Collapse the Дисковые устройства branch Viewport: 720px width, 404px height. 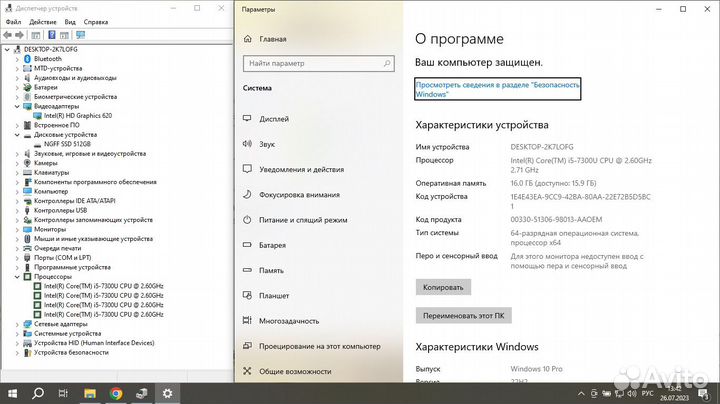[x=17, y=135]
